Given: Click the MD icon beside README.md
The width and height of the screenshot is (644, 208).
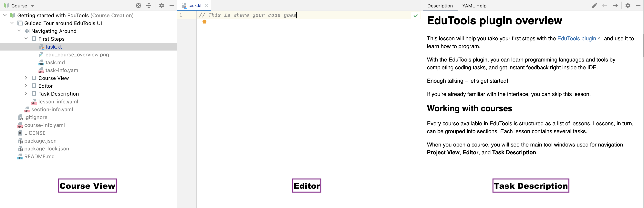Looking at the screenshot, I should tap(20, 156).
